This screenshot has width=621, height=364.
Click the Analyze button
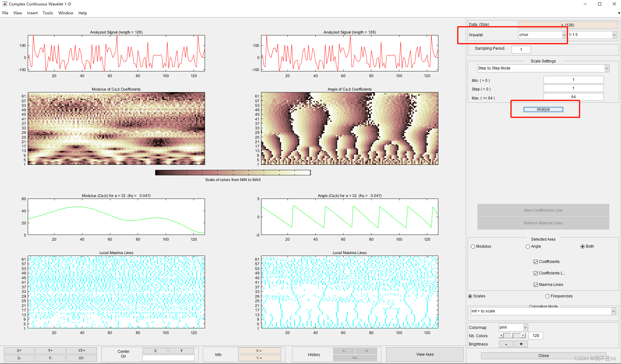click(543, 109)
